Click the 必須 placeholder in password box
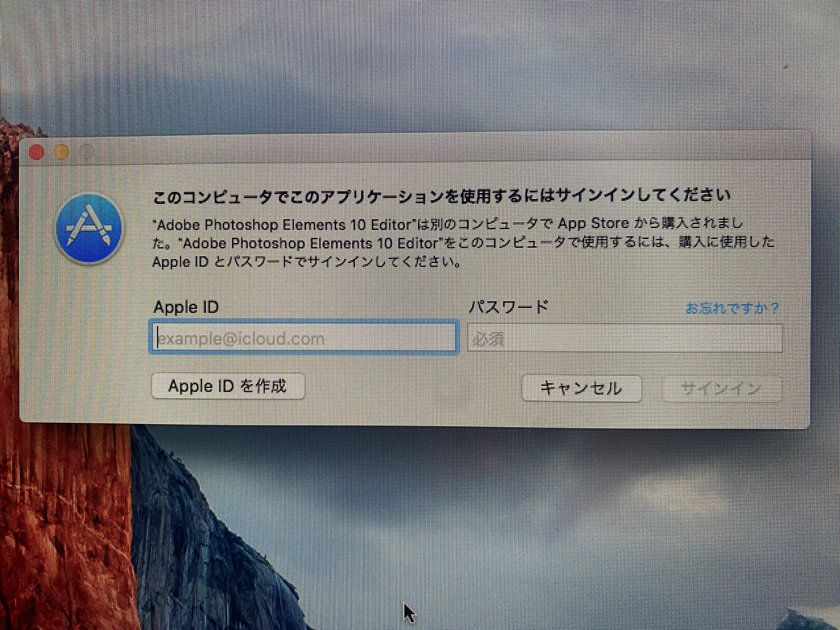Viewport: 840px width, 630px height. click(489, 340)
